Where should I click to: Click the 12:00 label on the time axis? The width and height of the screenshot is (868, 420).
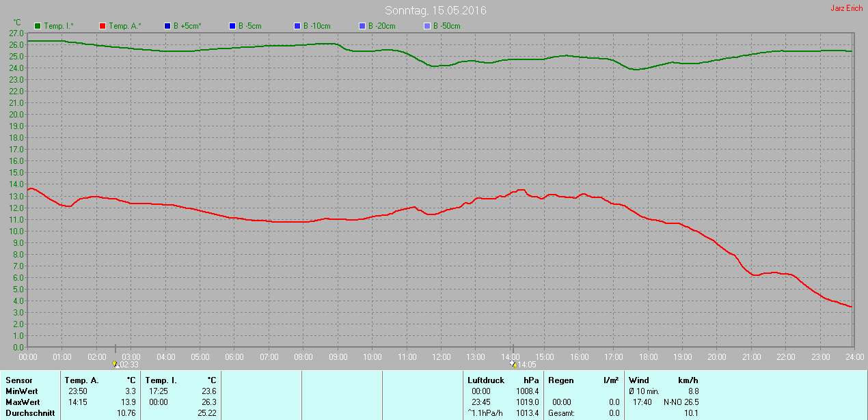pyautogui.click(x=441, y=357)
